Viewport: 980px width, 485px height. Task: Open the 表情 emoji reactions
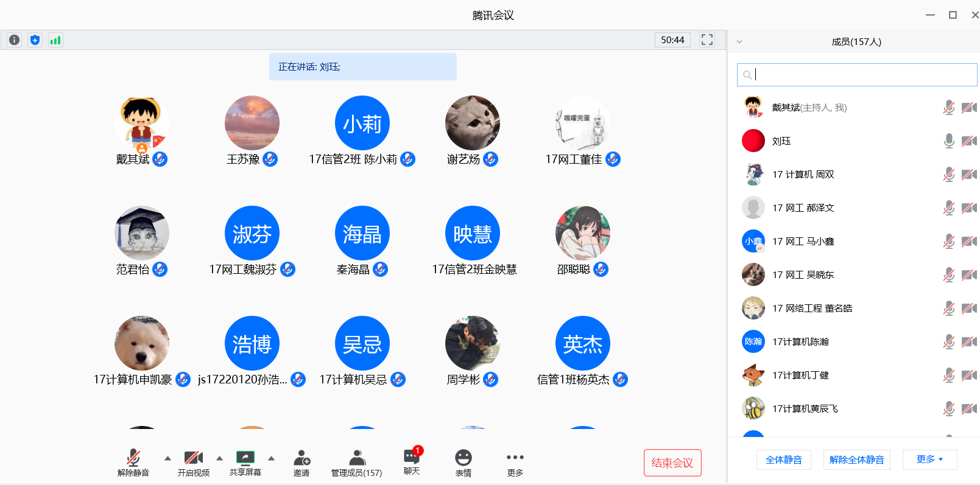[x=463, y=463]
